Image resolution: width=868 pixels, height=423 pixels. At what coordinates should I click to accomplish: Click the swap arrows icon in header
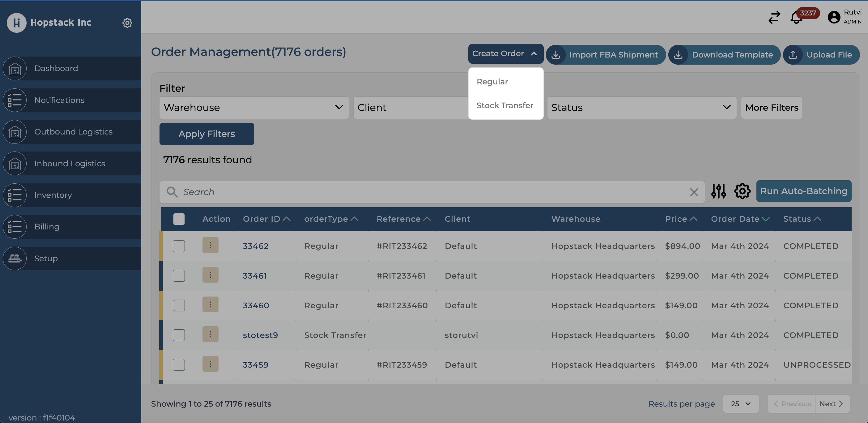coord(774,17)
